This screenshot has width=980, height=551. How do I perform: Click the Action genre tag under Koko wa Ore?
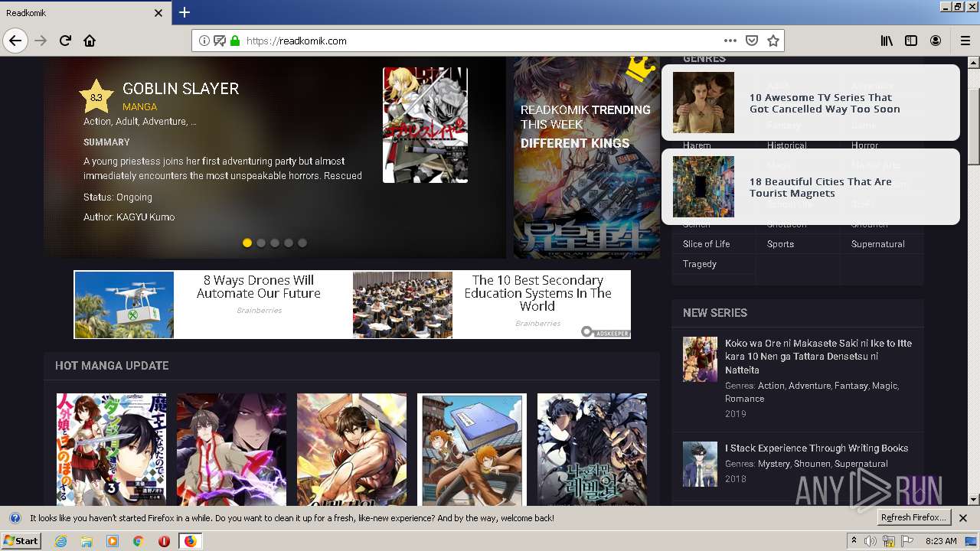[771, 386]
